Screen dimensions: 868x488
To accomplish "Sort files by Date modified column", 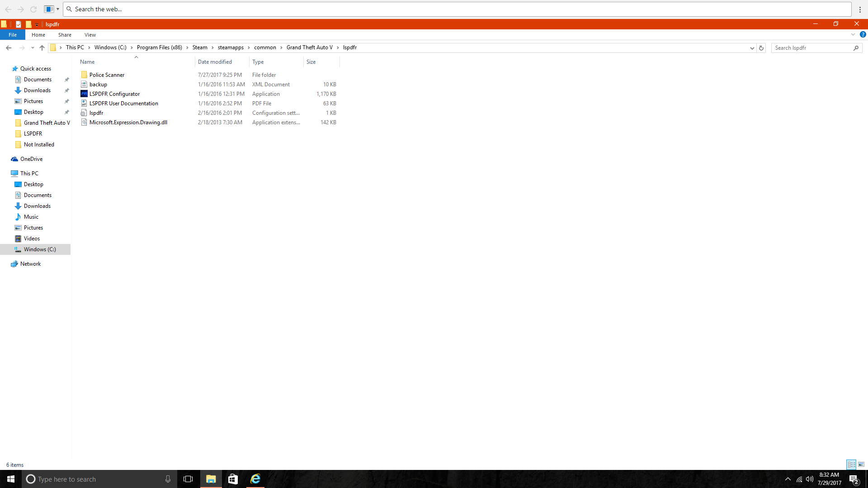I will pyautogui.click(x=215, y=62).
